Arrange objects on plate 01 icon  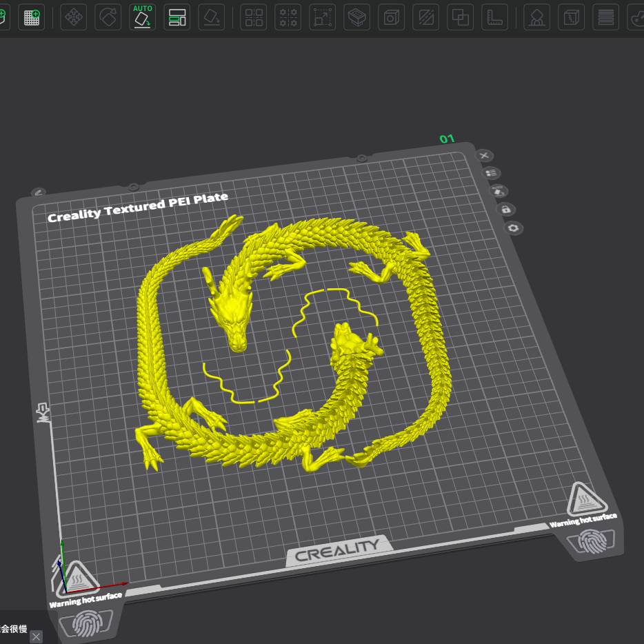tap(492, 173)
